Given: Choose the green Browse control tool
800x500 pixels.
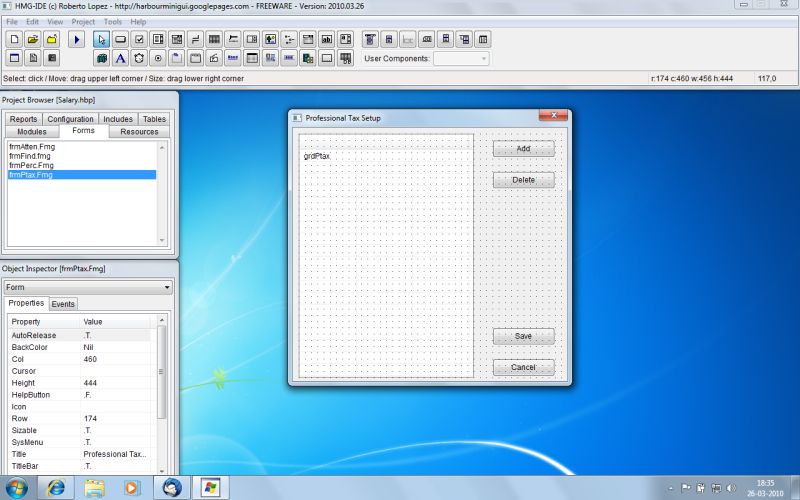Looking at the screenshot, I should tap(102, 58).
